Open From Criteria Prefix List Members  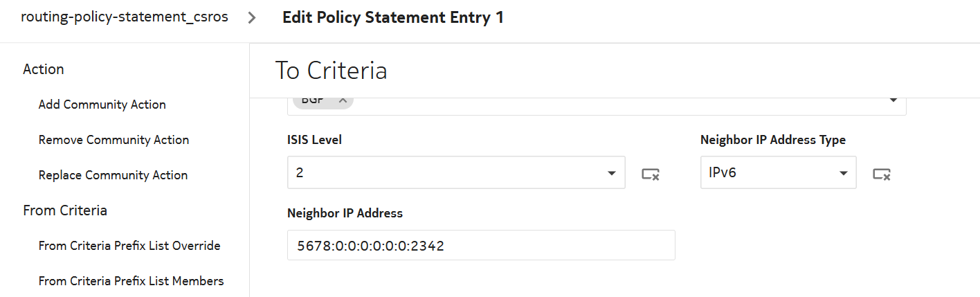point(131,281)
